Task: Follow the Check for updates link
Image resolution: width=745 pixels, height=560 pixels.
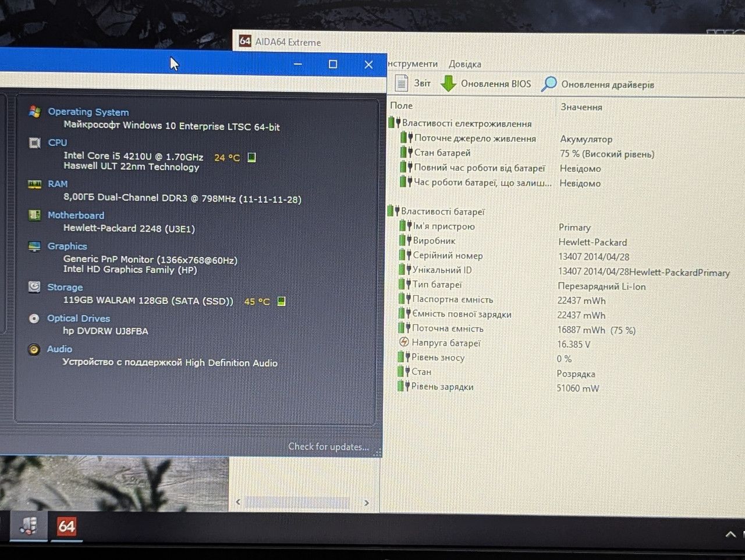Action: [x=328, y=447]
